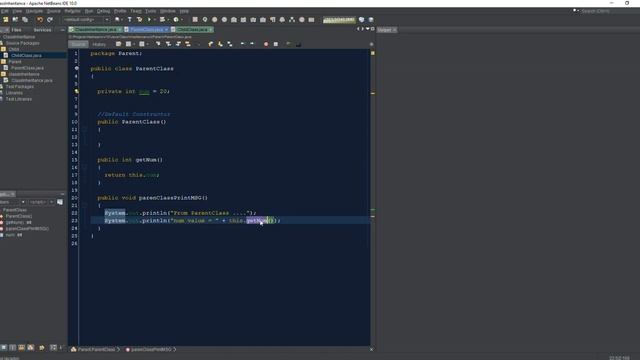This screenshot has width=640, height=360.
Task: Open the Debug menu
Action: pyautogui.click(x=103, y=11)
